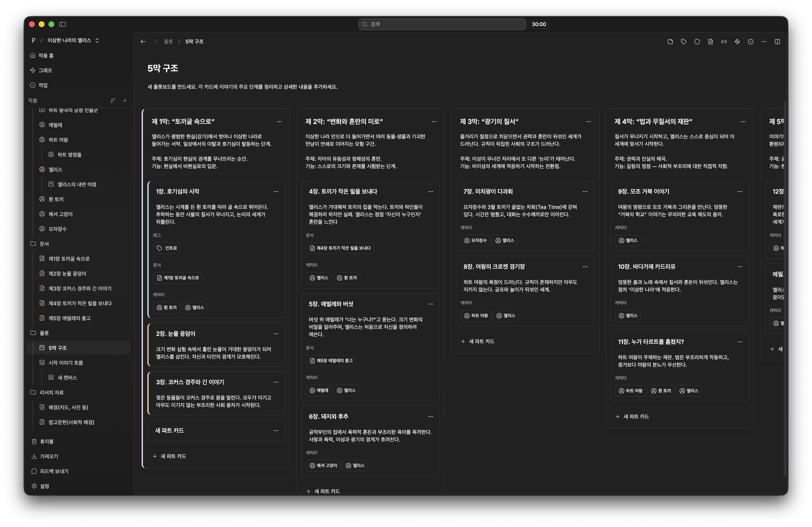812x527 pixels.
Task: Click 새 파트 카드 under 제 3막
Action: point(478,341)
